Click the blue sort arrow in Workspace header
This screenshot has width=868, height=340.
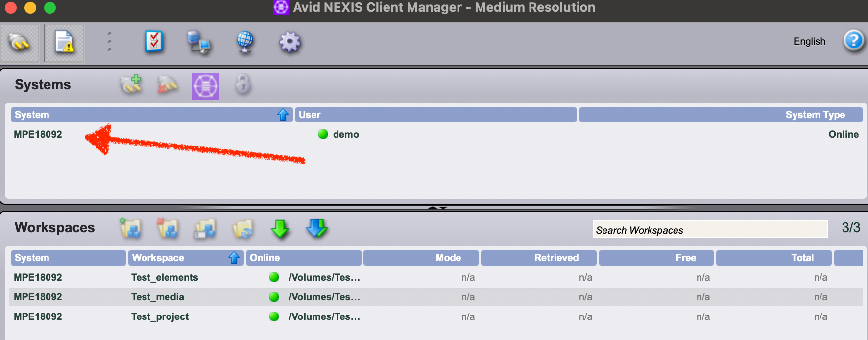point(234,258)
